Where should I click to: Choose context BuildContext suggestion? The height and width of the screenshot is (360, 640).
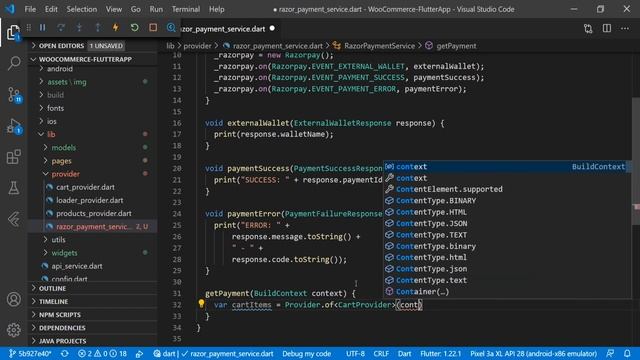point(506,167)
